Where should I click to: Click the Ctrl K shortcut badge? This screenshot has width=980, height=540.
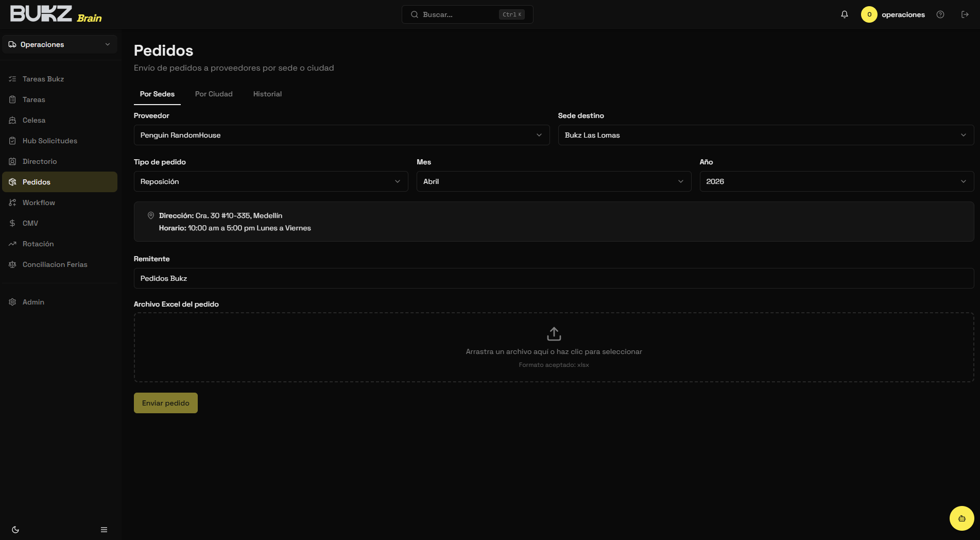[x=512, y=14]
